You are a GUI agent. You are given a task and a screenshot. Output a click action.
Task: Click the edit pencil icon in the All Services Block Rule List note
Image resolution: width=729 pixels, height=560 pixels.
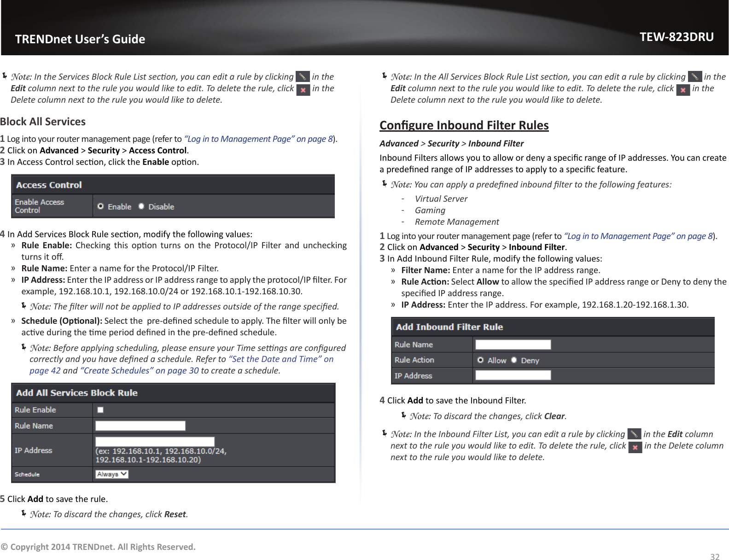694,76
